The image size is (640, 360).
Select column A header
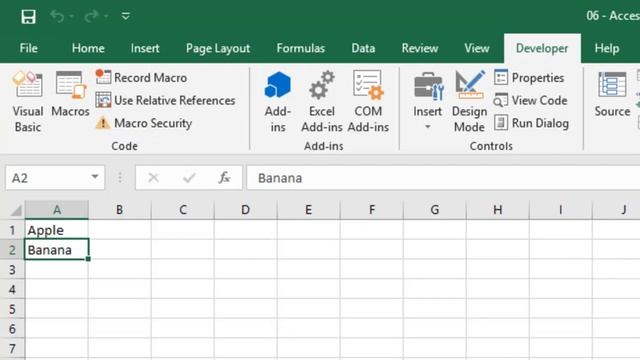point(57,210)
